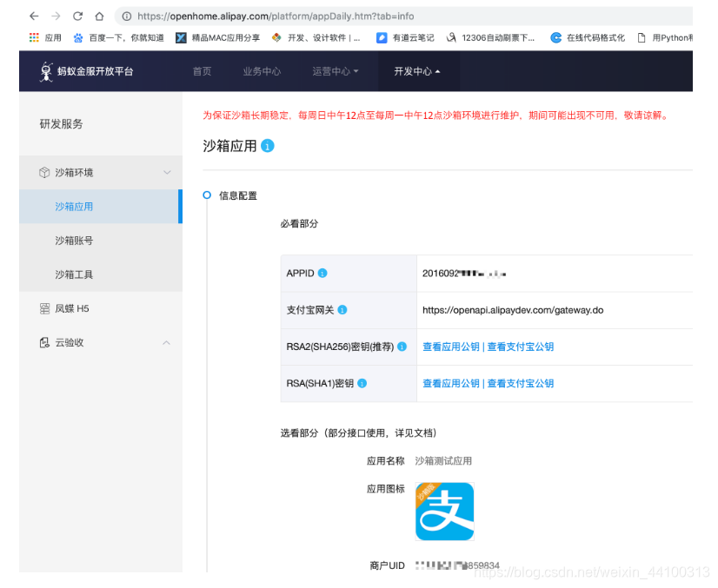Collapse the 沙箱环境 sidebar section chevron

tap(167, 173)
